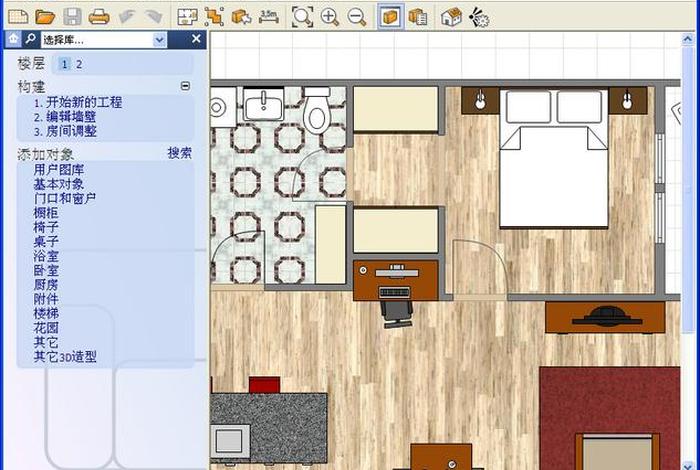This screenshot has height=470, width=700.
Task: Select the kitchen sink on the counter
Action: pos(229,441)
